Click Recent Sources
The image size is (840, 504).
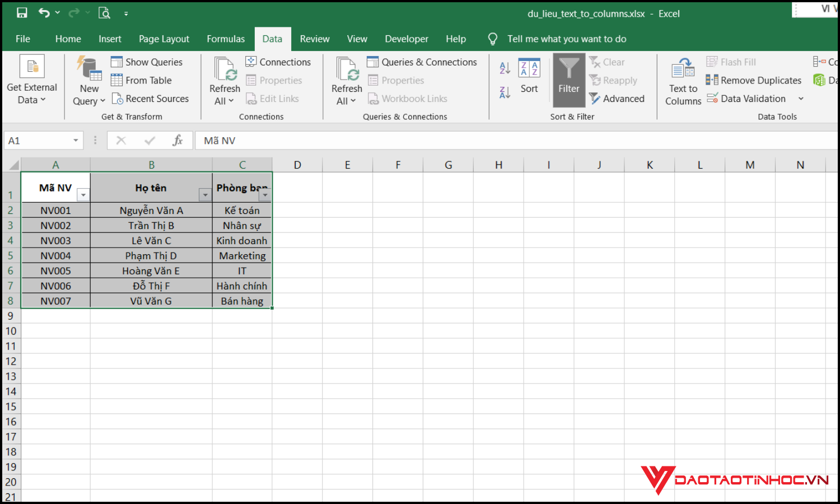pyautogui.click(x=150, y=99)
